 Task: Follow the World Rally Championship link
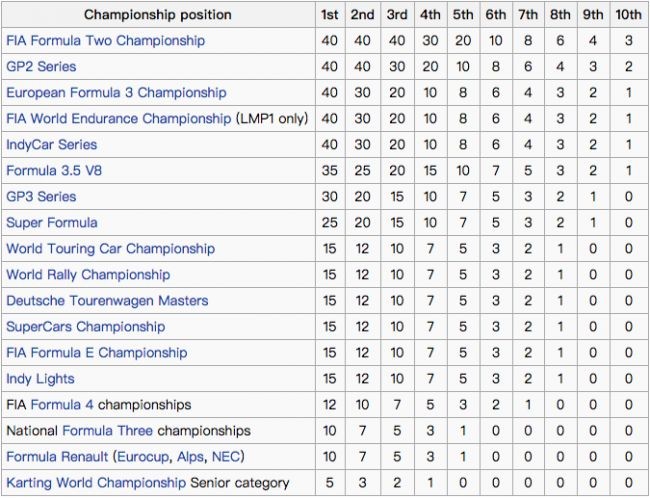[88, 275]
